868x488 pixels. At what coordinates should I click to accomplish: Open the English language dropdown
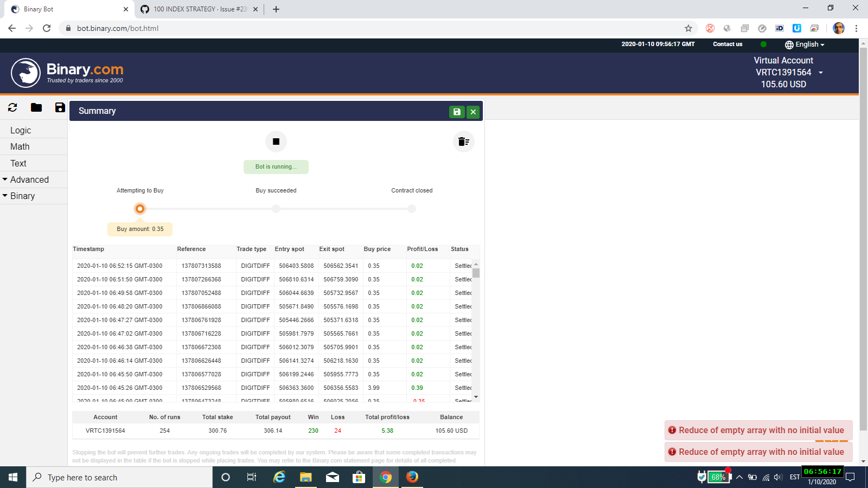coord(805,44)
